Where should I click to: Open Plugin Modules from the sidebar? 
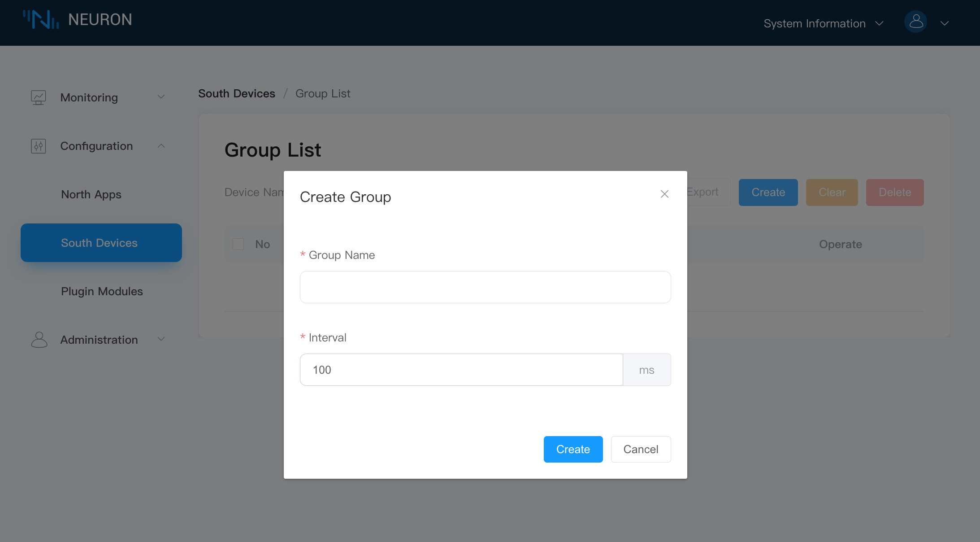coord(101,291)
